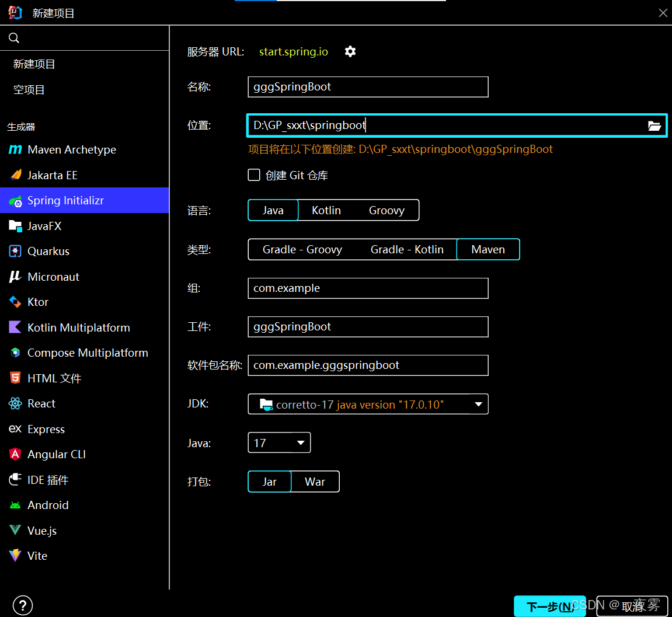
Task: Click the Vue.js icon
Action: 15,531
